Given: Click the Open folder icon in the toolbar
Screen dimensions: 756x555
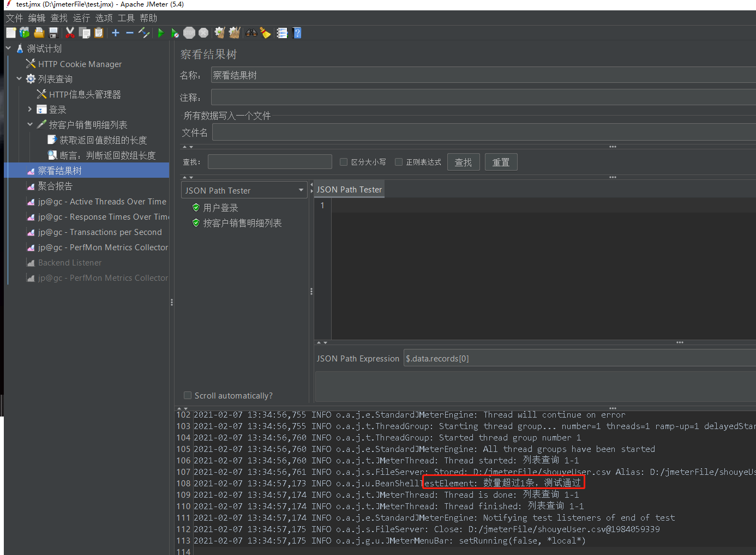Looking at the screenshot, I should click(x=39, y=33).
